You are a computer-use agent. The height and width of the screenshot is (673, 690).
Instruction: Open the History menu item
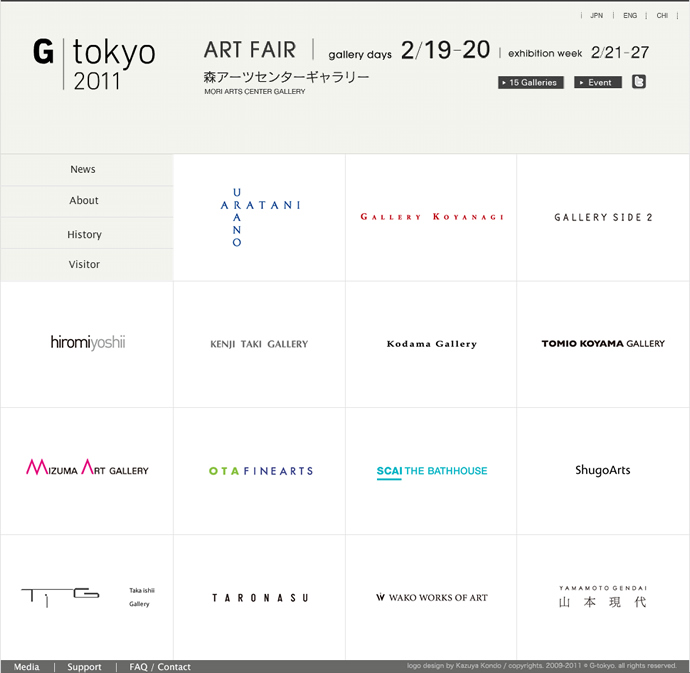pos(87,234)
